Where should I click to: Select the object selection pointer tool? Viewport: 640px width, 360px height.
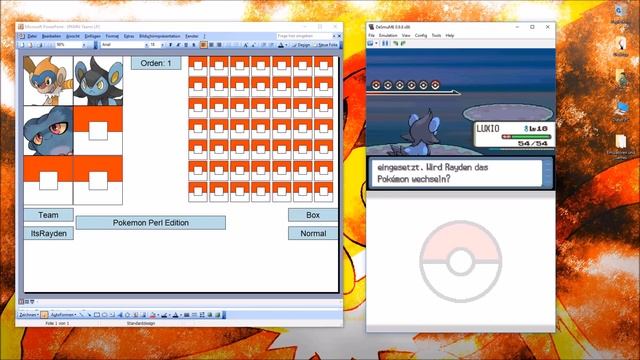click(x=44, y=315)
